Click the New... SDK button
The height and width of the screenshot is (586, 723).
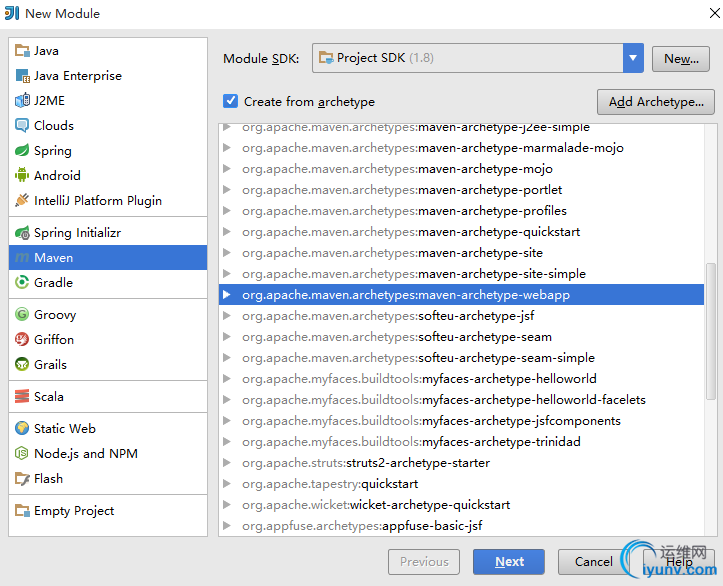(x=681, y=59)
